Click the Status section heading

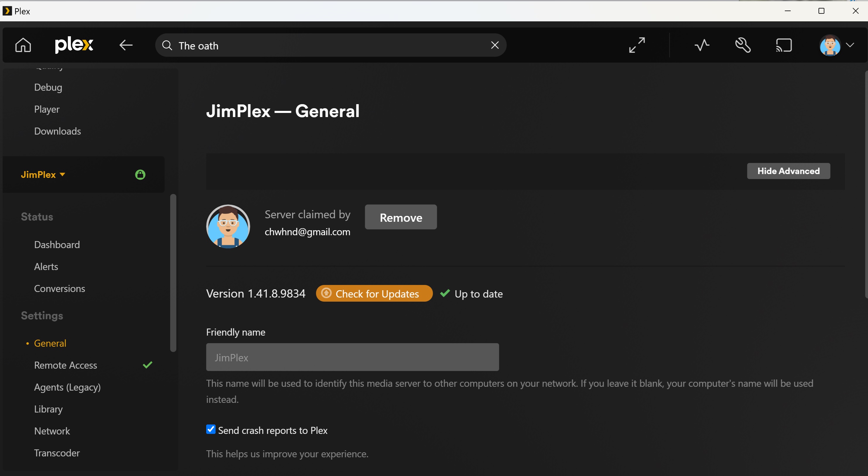[x=37, y=217]
